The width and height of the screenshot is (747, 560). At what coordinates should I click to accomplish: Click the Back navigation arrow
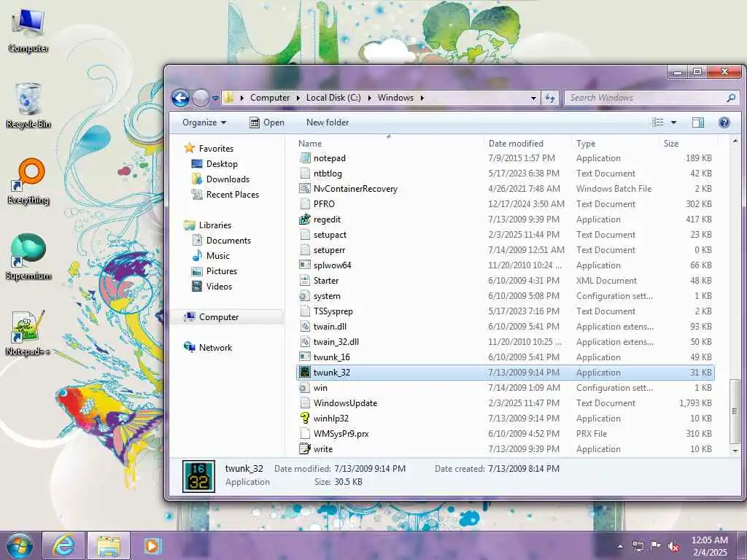[181, 98]
